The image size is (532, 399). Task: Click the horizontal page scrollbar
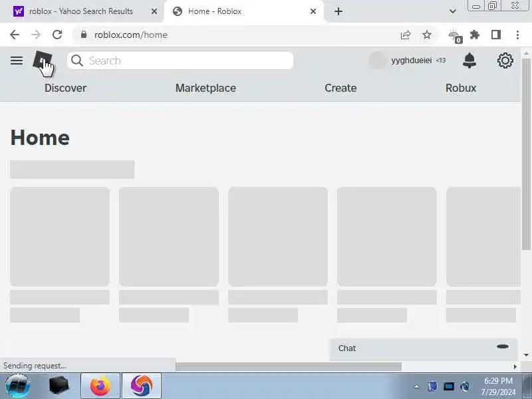(x=289, y=367)
